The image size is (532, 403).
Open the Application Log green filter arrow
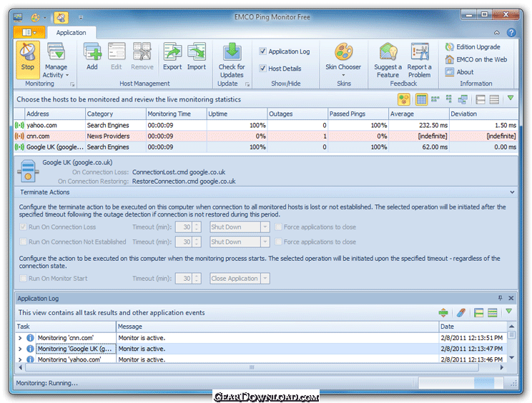tap(508, 311)
